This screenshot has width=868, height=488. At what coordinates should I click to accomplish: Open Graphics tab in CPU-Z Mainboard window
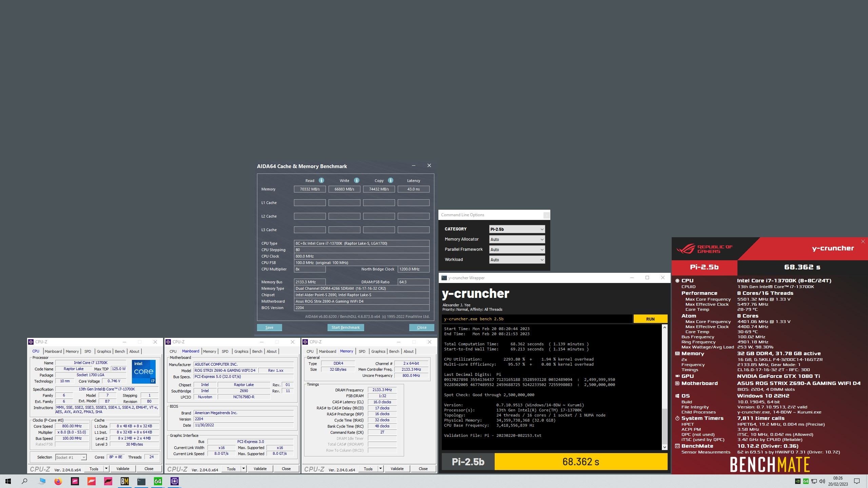(x=241, y=351)
